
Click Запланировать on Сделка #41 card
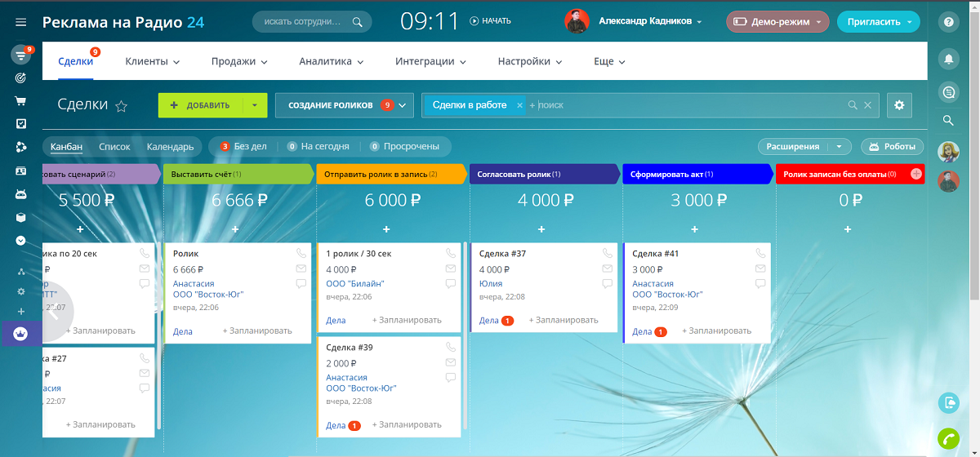(x=716, y=331)
